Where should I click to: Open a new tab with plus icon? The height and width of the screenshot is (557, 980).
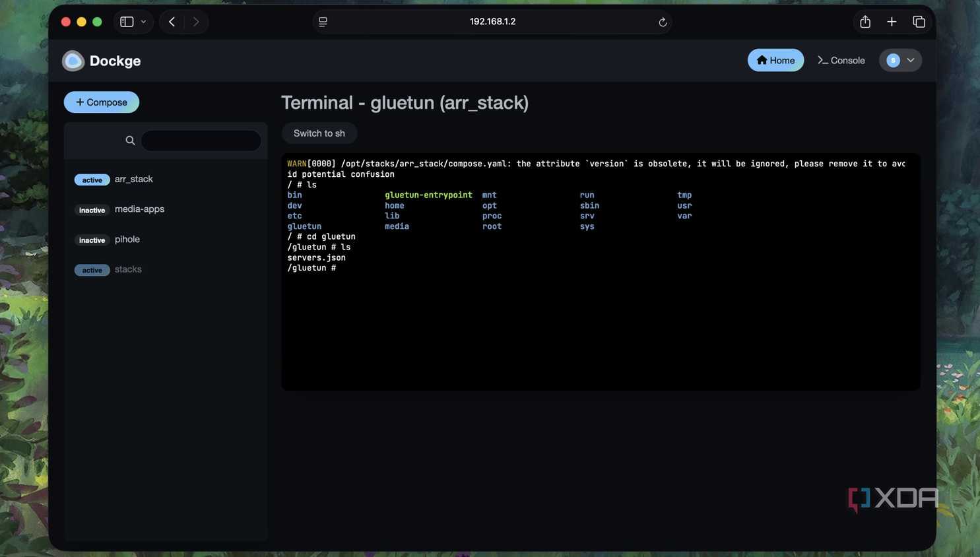892,22
